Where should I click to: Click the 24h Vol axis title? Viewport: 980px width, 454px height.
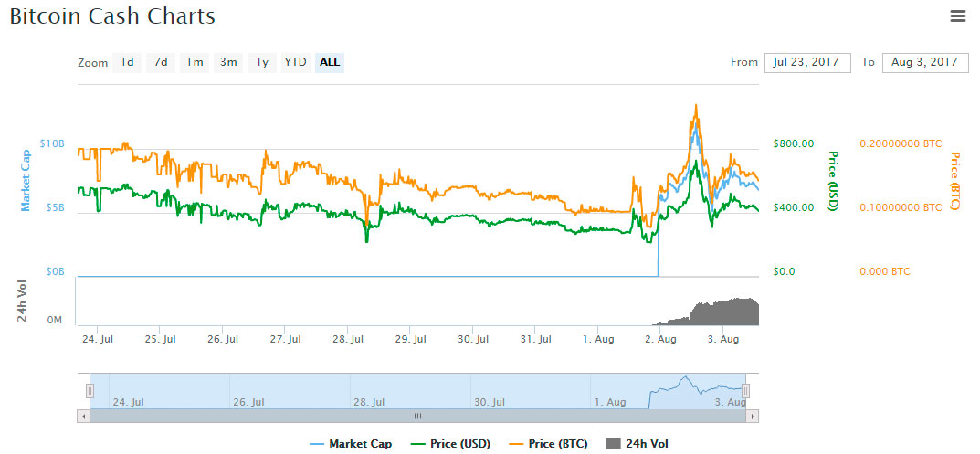click(x=23, y=302)
